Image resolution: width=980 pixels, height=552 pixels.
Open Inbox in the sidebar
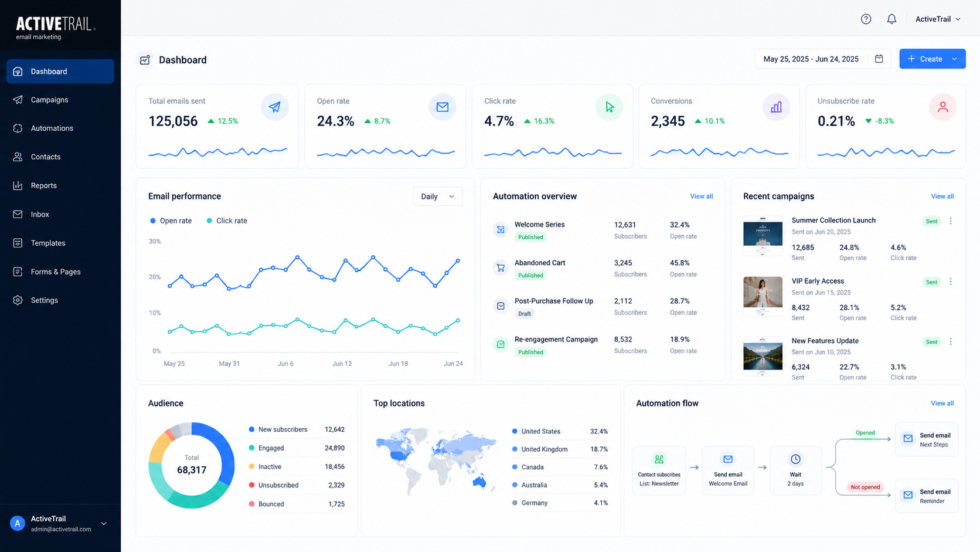pyautogui.click(x=60, y=214)
